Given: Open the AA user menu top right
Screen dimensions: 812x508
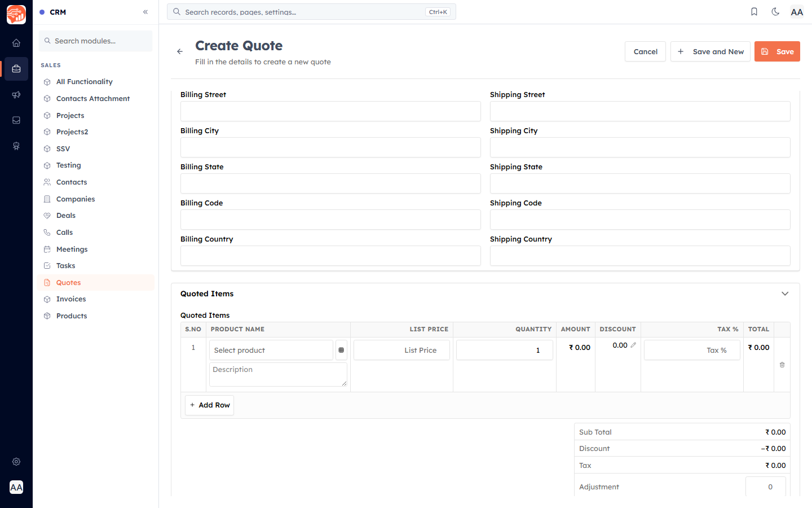Looking at the screenshot, I should [x=797, y=12].
